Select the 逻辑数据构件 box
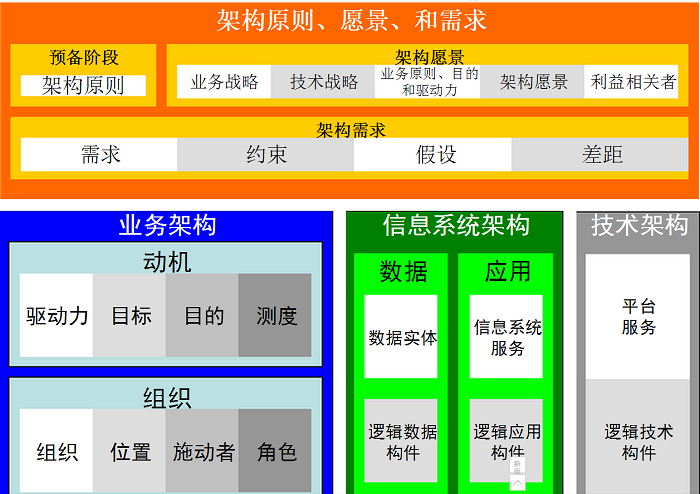This screenshot has height=494, width=700. [401, 440]
